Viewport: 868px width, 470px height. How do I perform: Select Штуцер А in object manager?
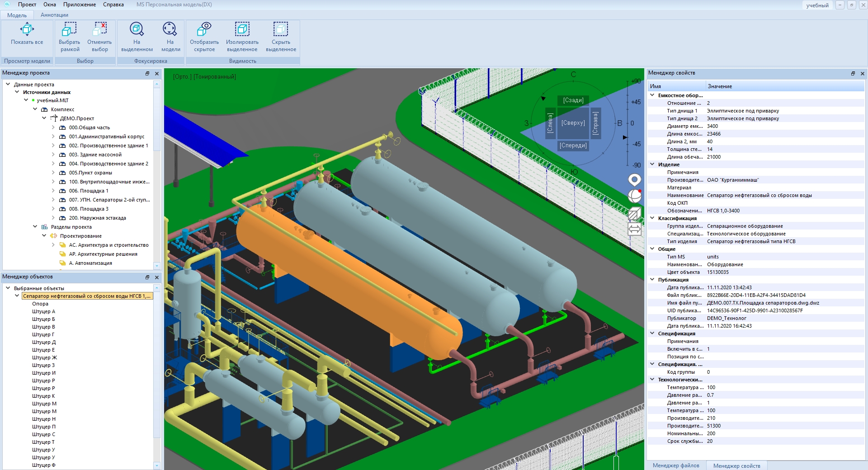coord(43,311)
